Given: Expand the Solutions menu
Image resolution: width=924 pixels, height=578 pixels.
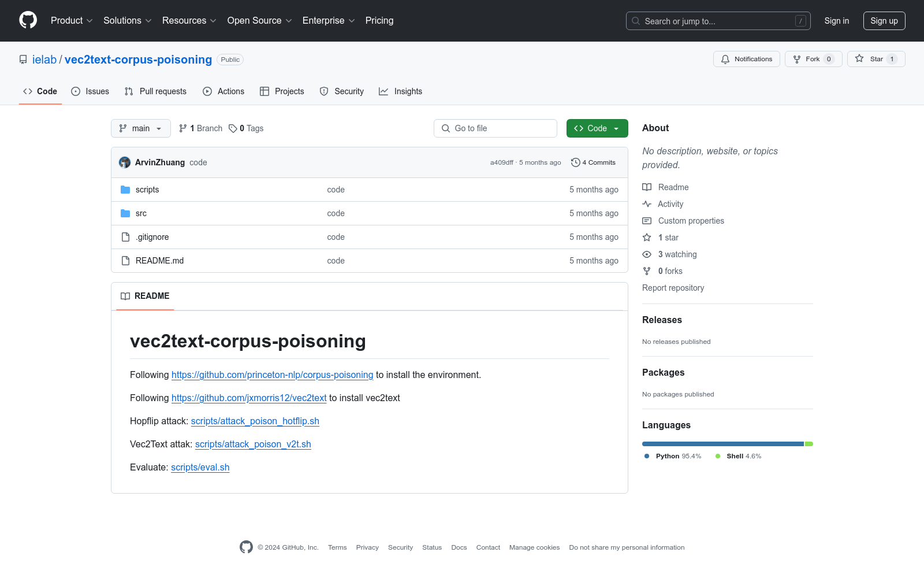Looking at the screenshot, I should tap(128, 21).
